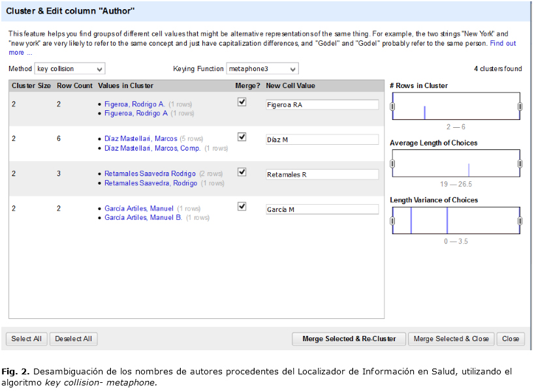This screenshot has height=392, width=534.
Task: Click Merge Selected & Re-Cluster
Action: 349,339
